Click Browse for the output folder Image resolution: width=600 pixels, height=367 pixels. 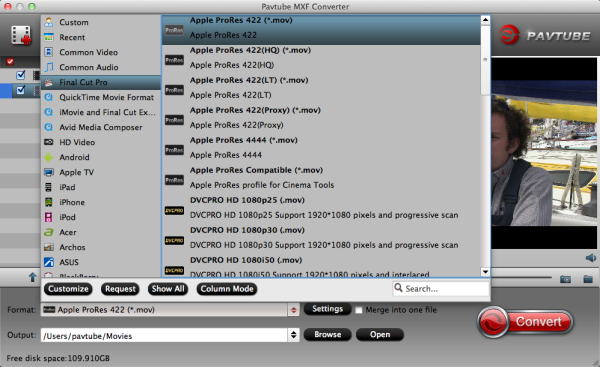[328, 334]
